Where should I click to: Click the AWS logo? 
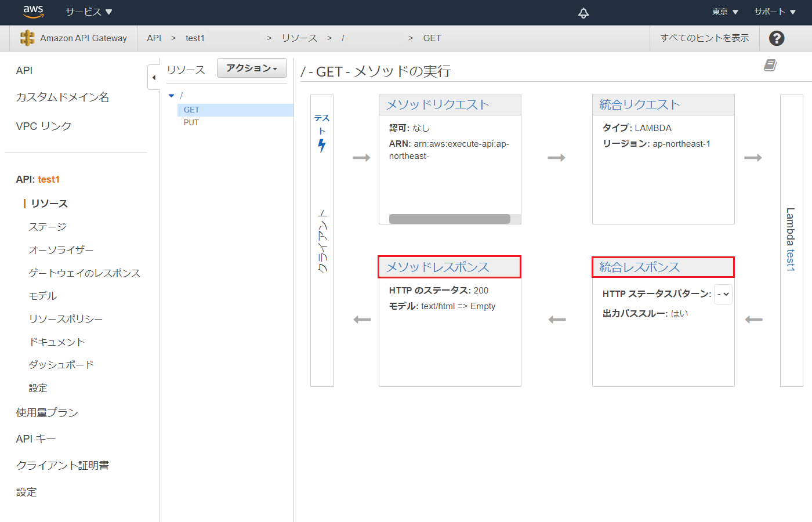pyautogui.click(x=33, y=11)
